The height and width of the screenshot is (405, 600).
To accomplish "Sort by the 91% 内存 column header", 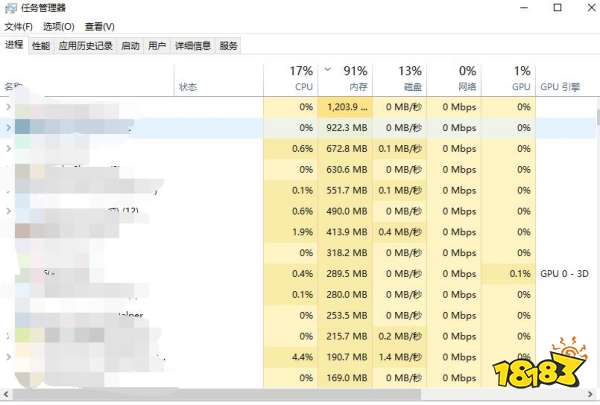I will (x=345, y=80).
